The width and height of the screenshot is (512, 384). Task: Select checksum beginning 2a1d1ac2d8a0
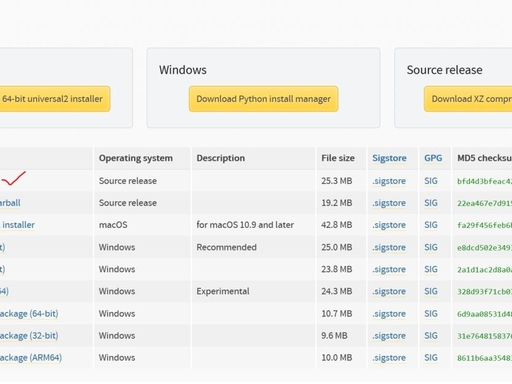[484, 270]
